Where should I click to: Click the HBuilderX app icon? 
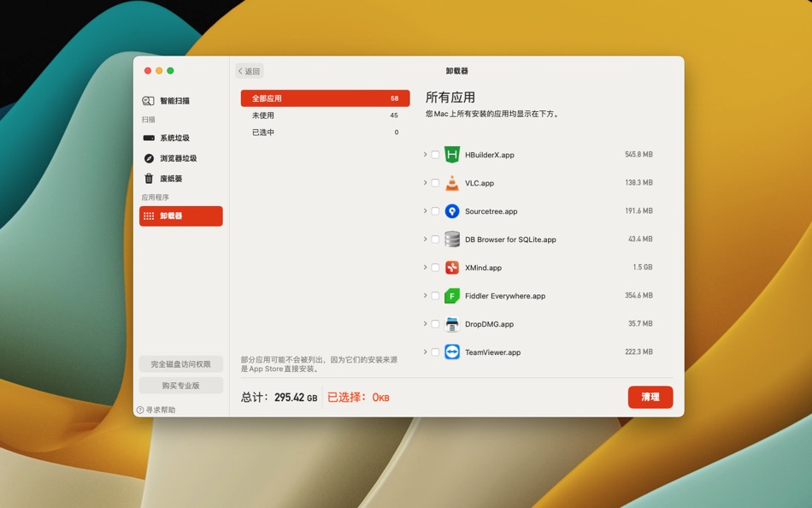click(452, 155)
